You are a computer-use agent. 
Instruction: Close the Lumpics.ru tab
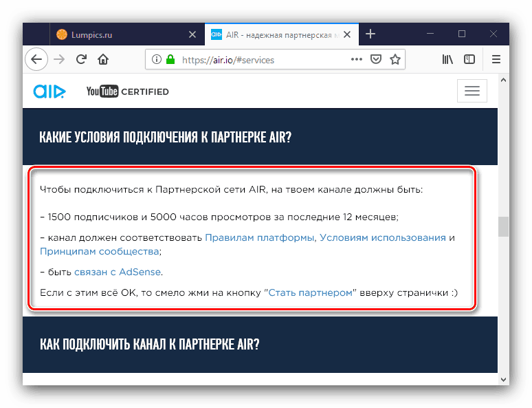pyautogui.click(x=192, y=34)
